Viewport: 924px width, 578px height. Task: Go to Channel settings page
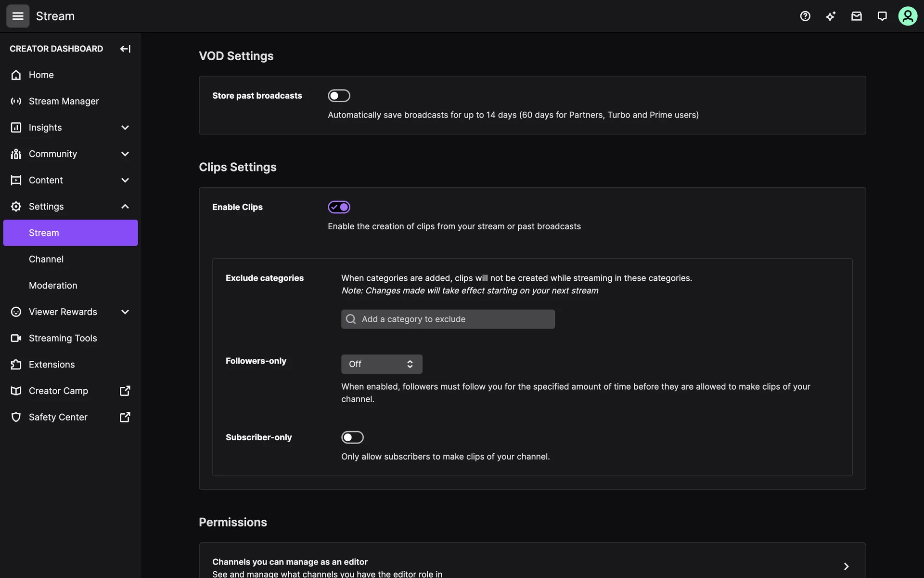coord(46,259)
